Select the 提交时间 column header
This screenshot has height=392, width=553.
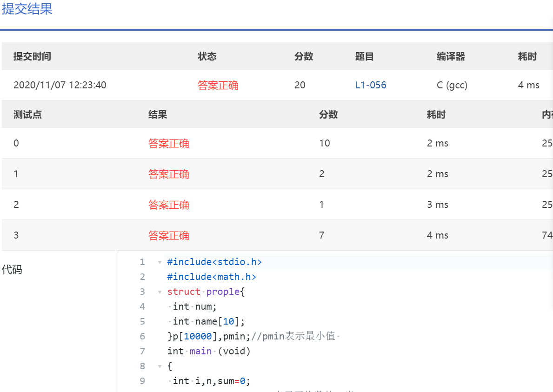point(32,57)
